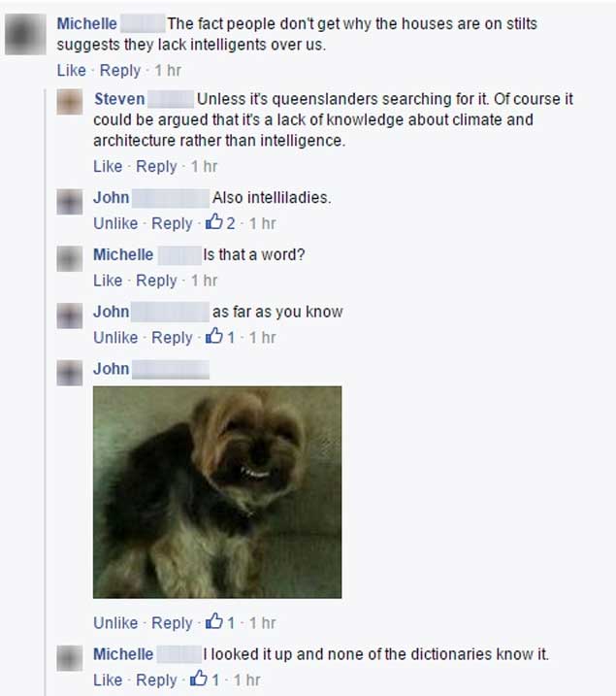
Task: Open Steven's profile picture
Action: click(70, 102)
